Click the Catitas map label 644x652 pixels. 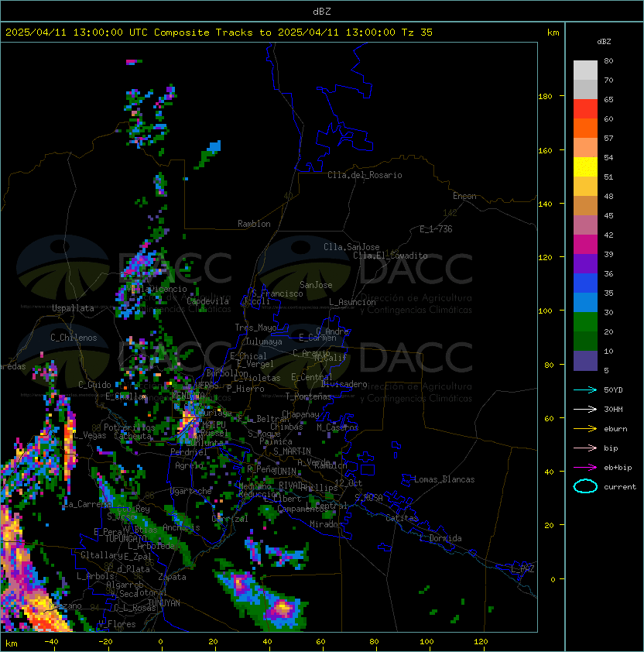402,518
